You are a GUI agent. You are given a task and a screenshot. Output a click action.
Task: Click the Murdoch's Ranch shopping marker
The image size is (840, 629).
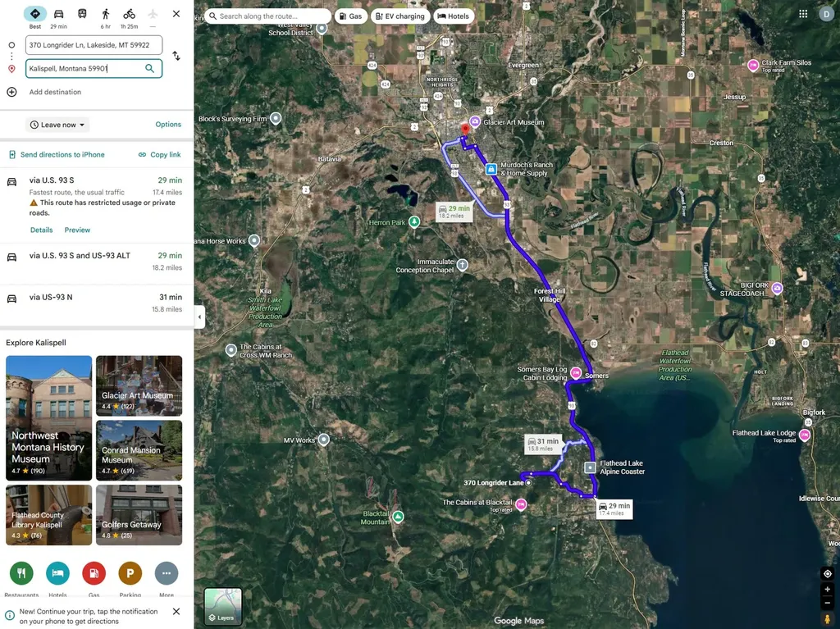pyautogui.click(x=491, y=169)
